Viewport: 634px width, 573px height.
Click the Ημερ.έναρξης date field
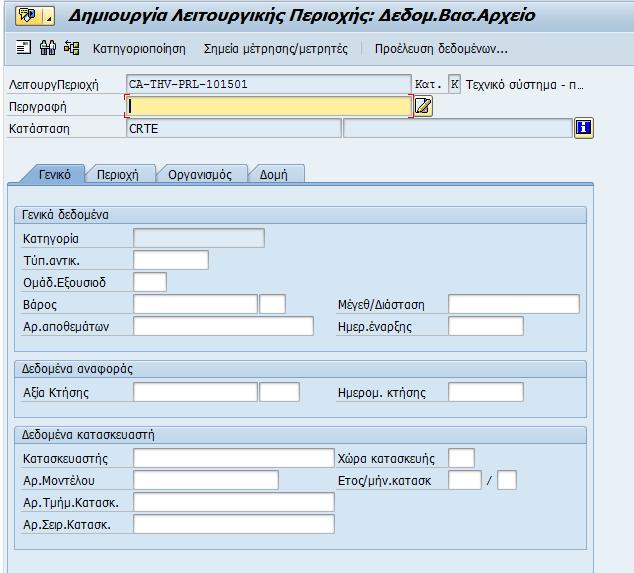coord(486,326)
